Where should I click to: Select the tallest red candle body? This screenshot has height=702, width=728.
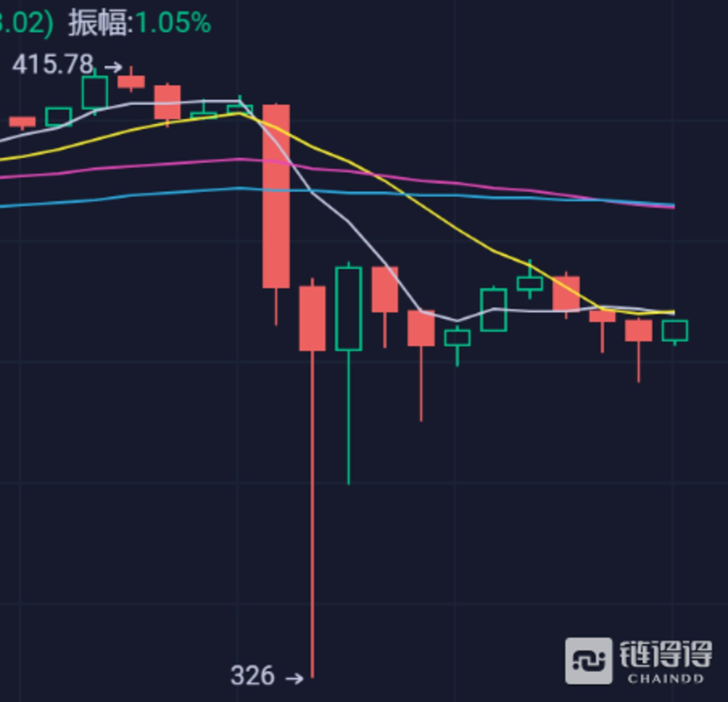[276, 196]
